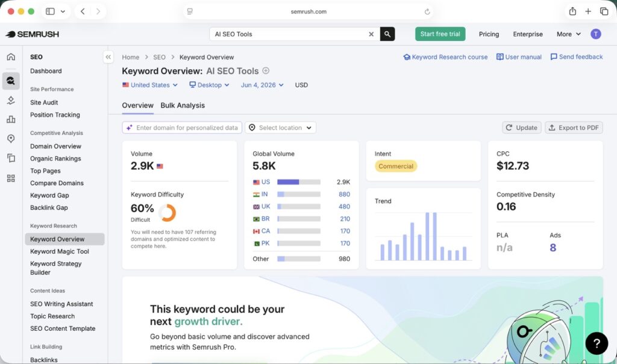Click browser reload icon in address bar

point(427,12)
